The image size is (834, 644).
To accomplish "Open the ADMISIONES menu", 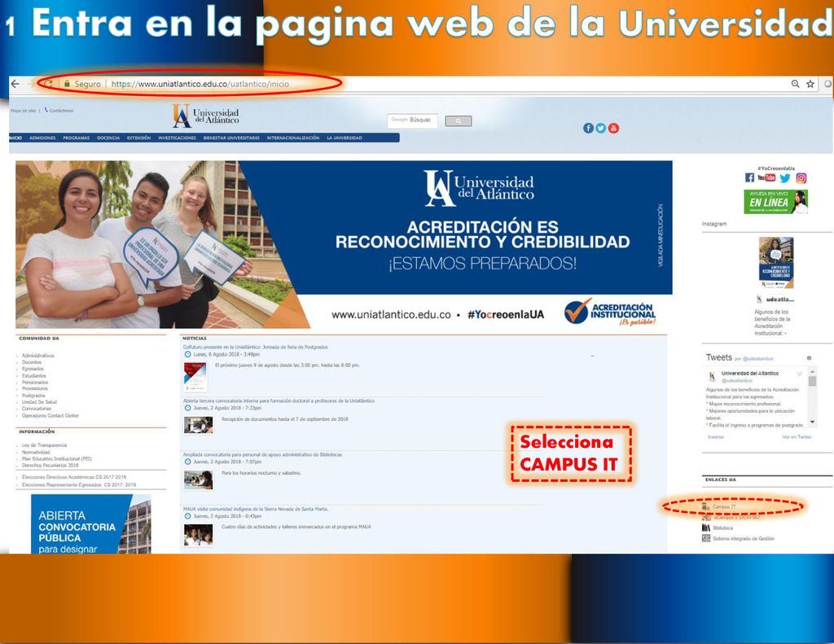I will click(42, 138).
